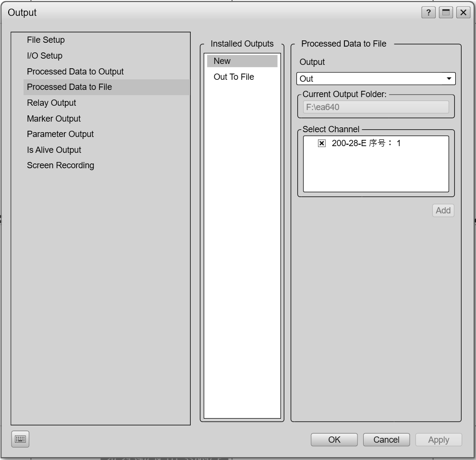Expand the Output dropdown arrow
Image resolution: width=476 pixels, height=460 pixels.
449,79
